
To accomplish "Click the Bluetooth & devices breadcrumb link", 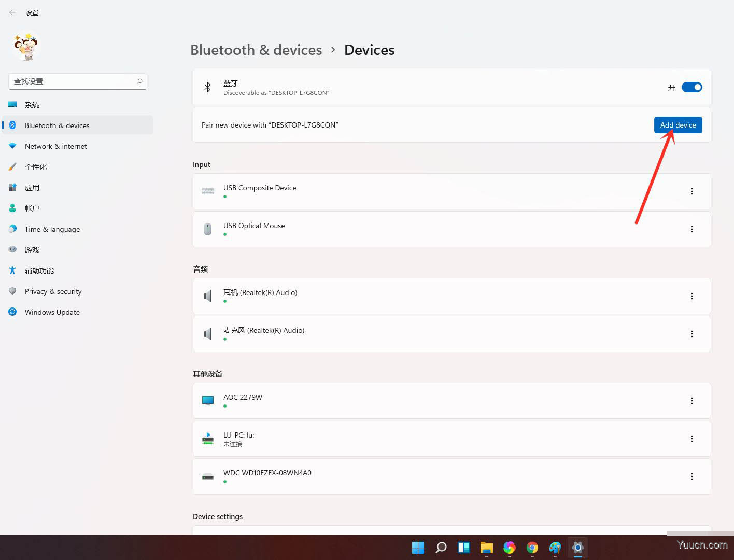I will click(x=256, y=50).
